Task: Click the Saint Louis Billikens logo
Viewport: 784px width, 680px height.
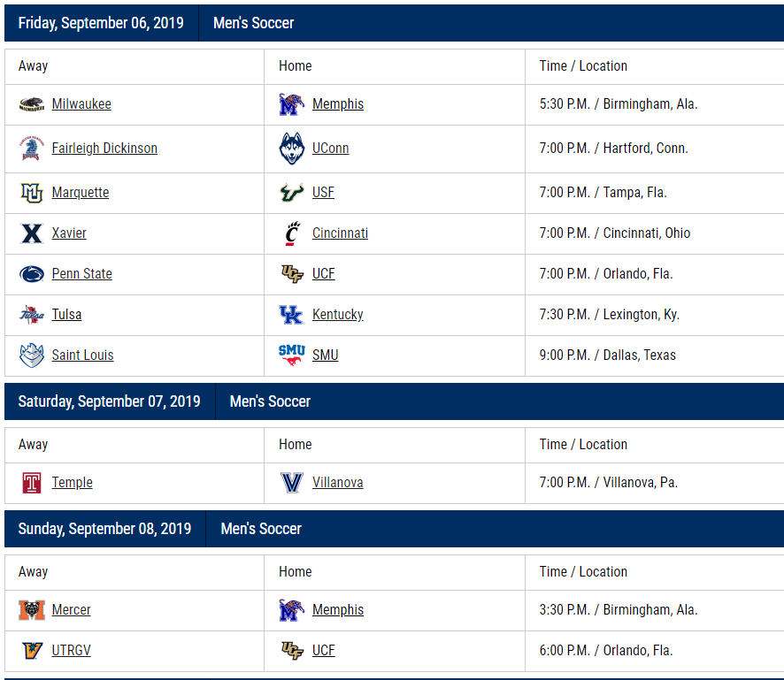Action: 32,355
